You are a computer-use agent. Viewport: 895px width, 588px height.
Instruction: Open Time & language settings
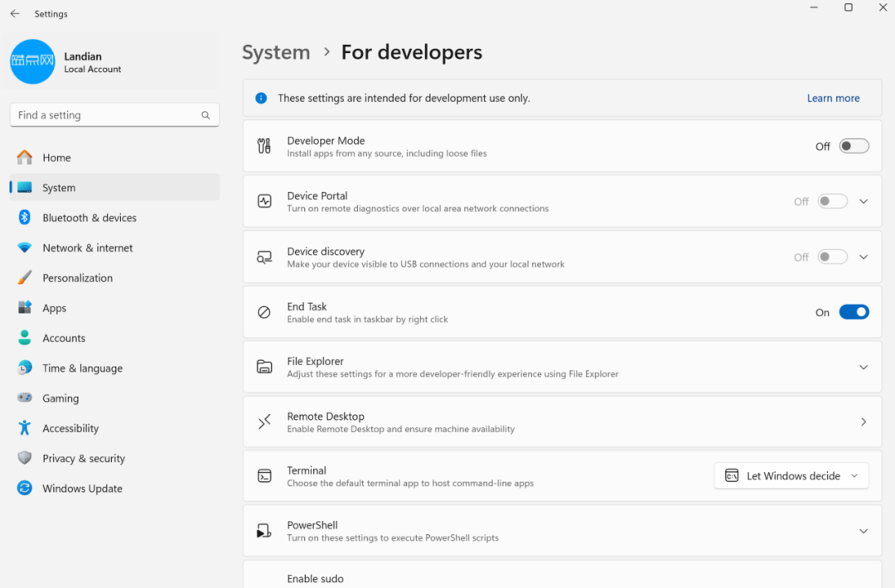tap(114, 368)
